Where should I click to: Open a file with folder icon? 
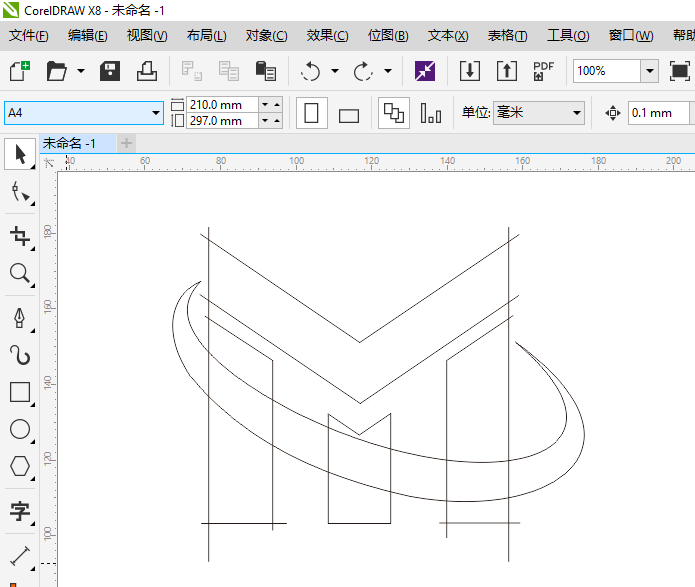click(57, 71)
